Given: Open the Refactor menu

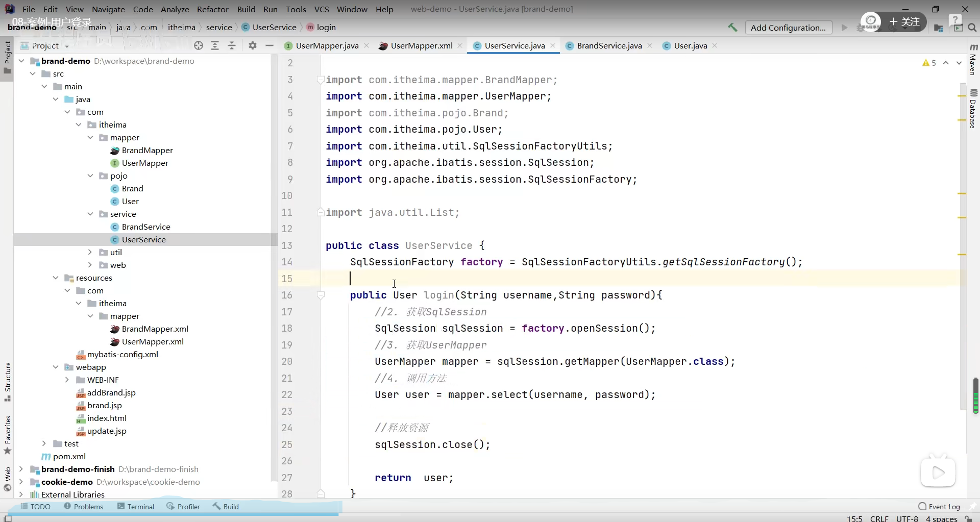Looking at the screenshot, I should [x=213, y=9].
